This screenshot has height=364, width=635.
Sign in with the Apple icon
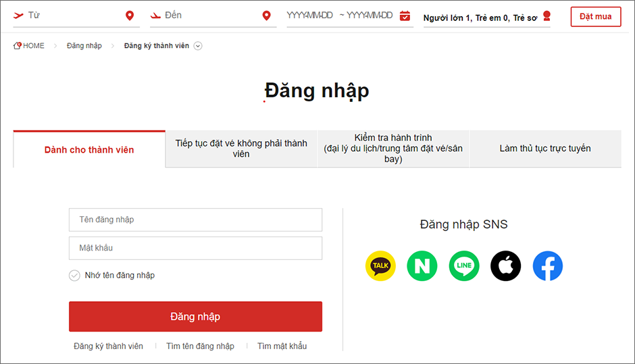tap(506, 266)
